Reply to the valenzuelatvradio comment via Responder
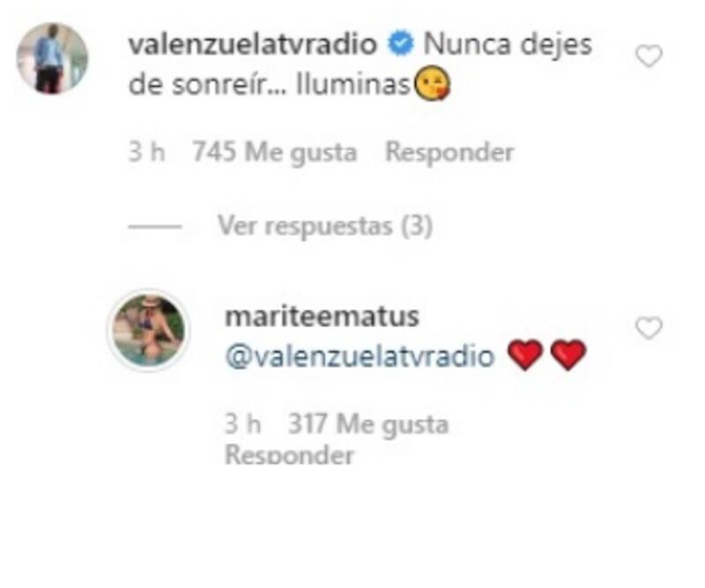 click(449, 152)
